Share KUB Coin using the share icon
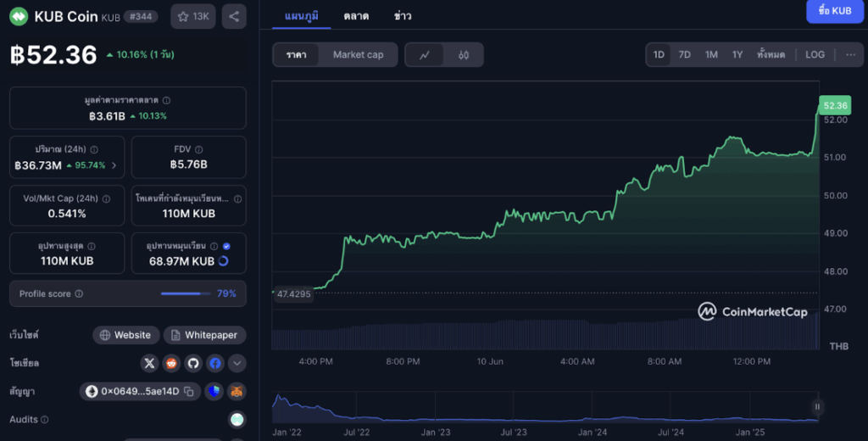This screenshot has width=868, height=441. click(x=234, y=16)
